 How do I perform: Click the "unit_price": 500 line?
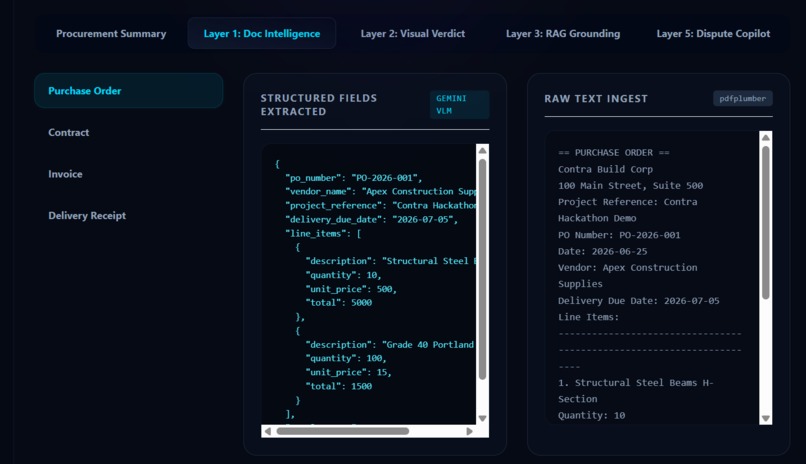[x=351, y=289]
